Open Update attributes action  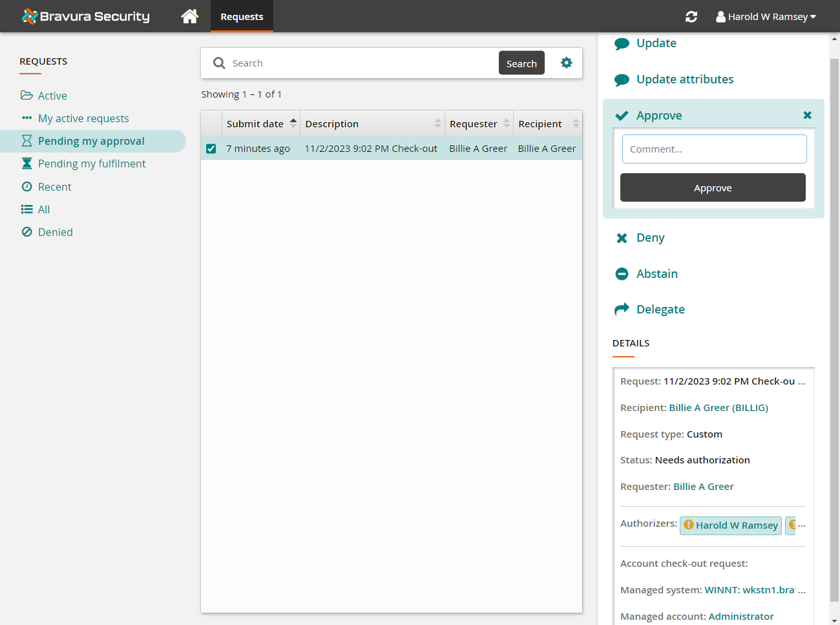[684, 79]
